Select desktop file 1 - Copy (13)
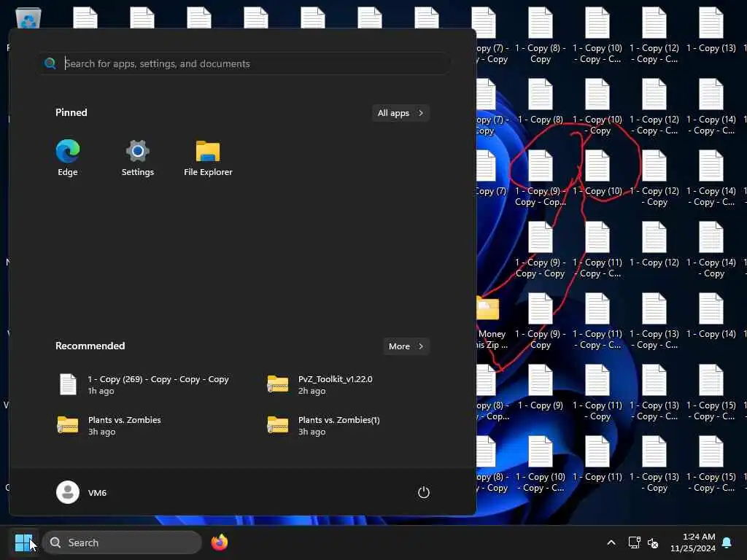The image size is (747, 560). tap(711, 31)
